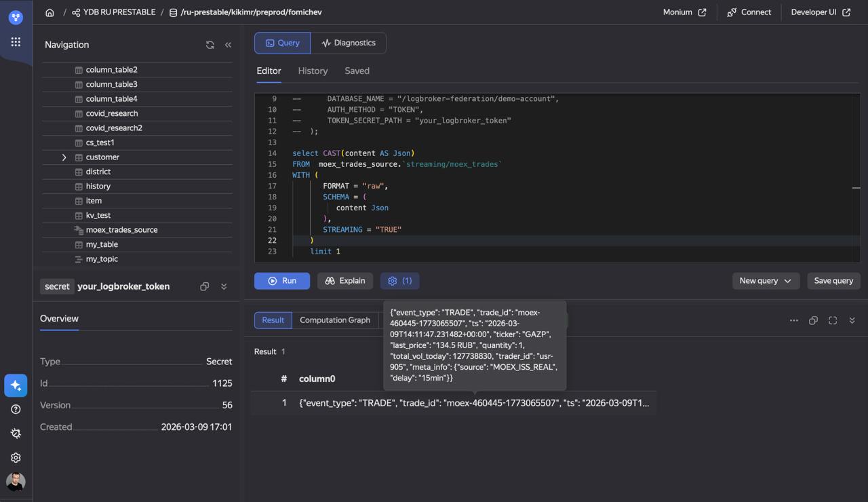The width and height of the screenshot is (868, 502).
Task: Collapse the result panel chevrons
Action: (x=852, y=320)
